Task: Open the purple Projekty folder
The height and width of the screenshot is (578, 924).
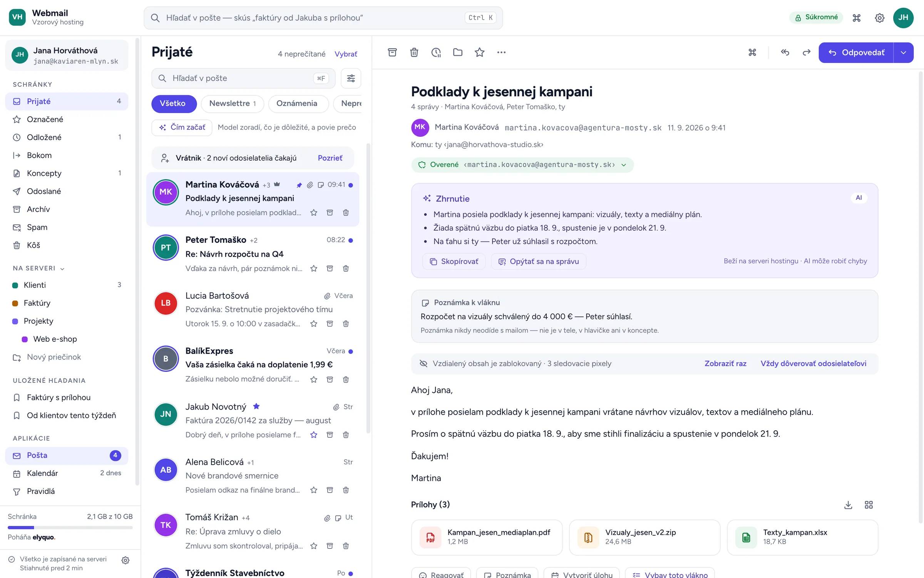Action: pos(67,321)
